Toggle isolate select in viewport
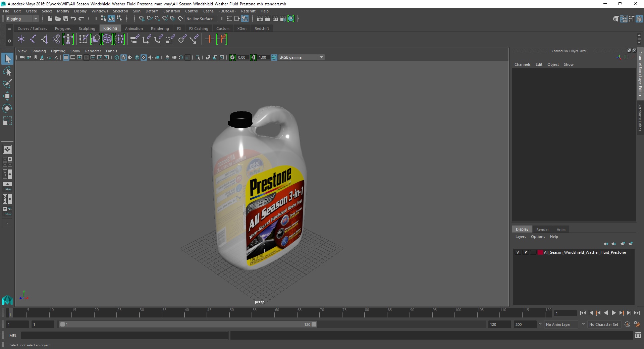Viewport: 644px width, 349px height. 198,57
